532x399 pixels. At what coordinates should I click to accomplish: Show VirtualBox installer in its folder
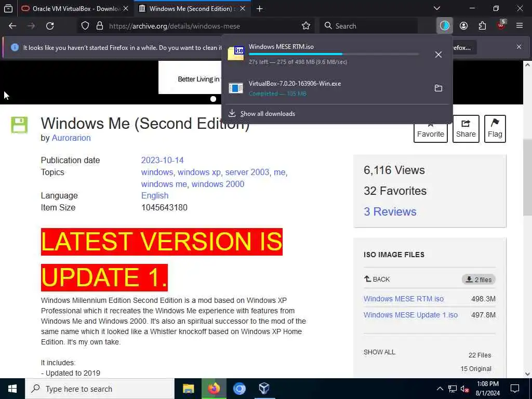click(x=438, y=88)
